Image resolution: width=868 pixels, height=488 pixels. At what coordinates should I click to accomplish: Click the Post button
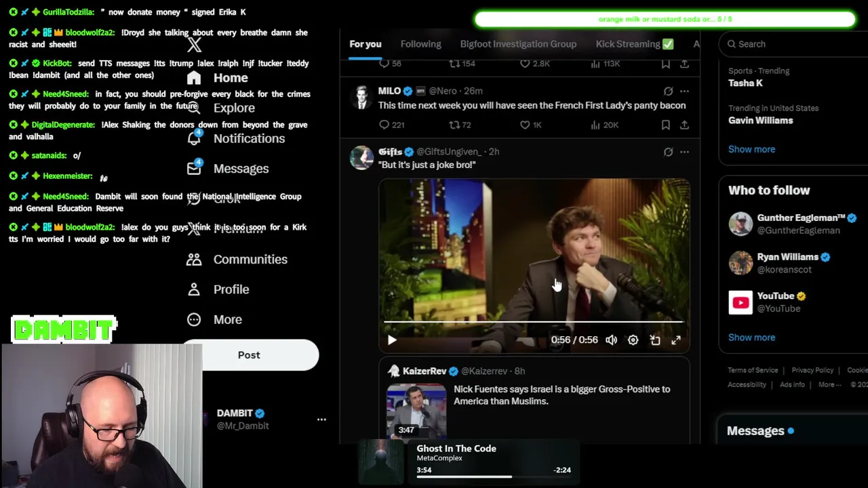point(249,355)
